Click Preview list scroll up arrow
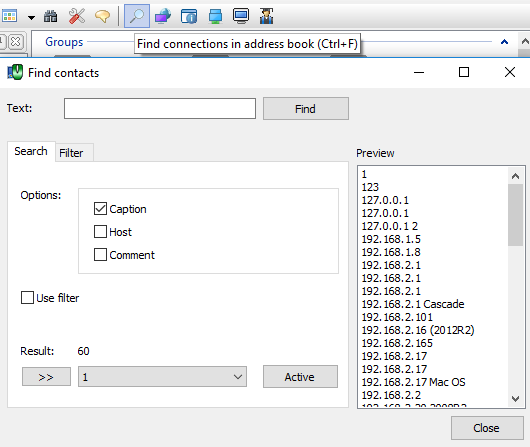 (x=515, y=176)
